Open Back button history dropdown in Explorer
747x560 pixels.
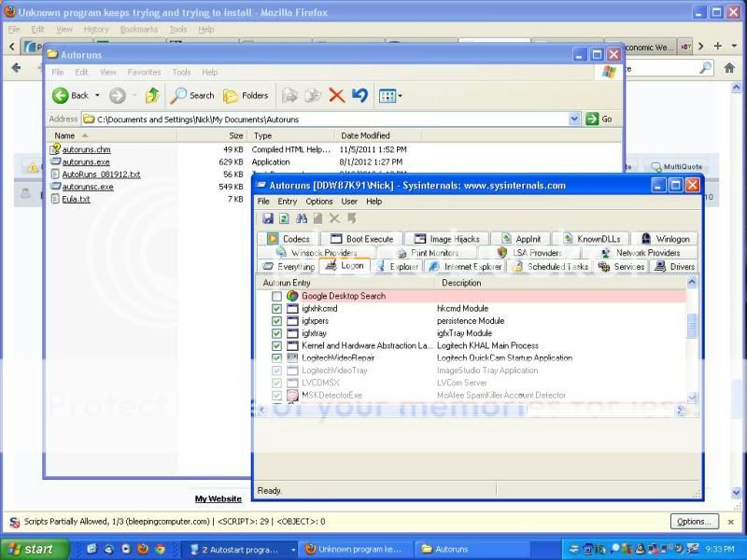(97, 96)
